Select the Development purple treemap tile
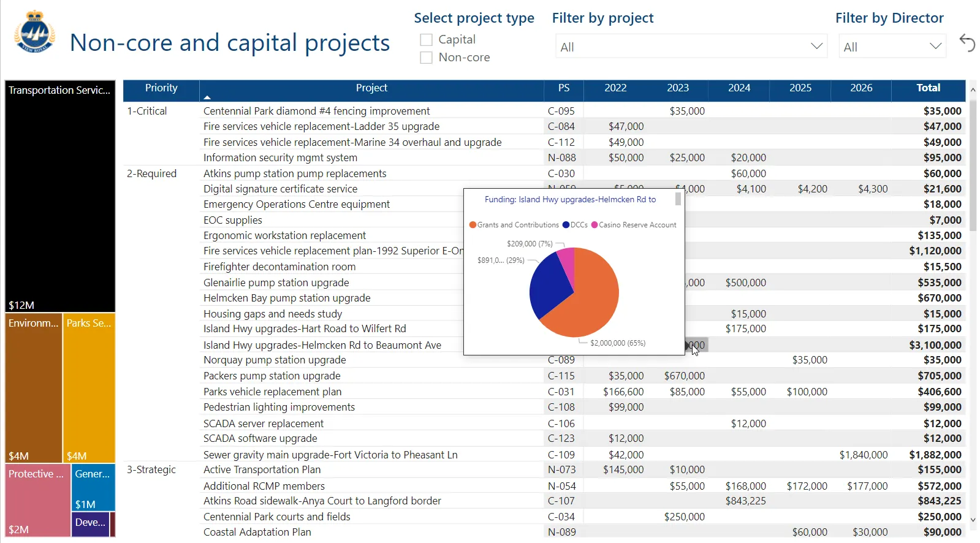This screenshot has height=543, width=980. [90, 525]
